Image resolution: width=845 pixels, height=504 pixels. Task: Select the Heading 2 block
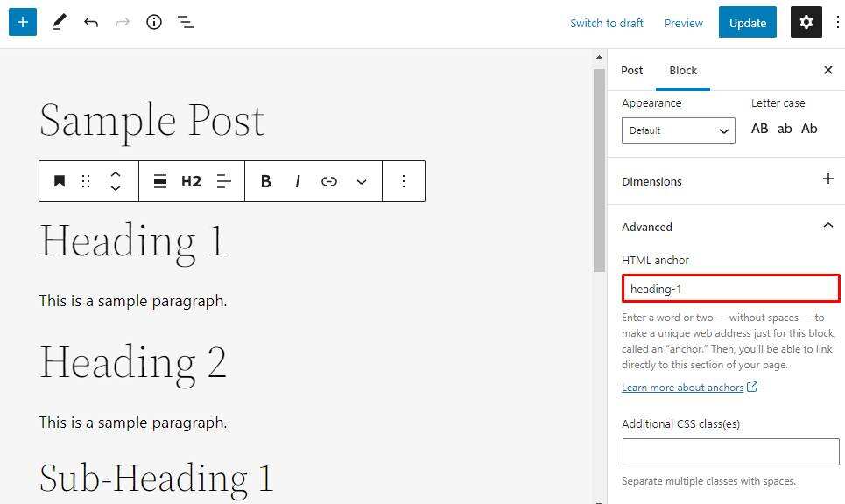pos(132,363)
